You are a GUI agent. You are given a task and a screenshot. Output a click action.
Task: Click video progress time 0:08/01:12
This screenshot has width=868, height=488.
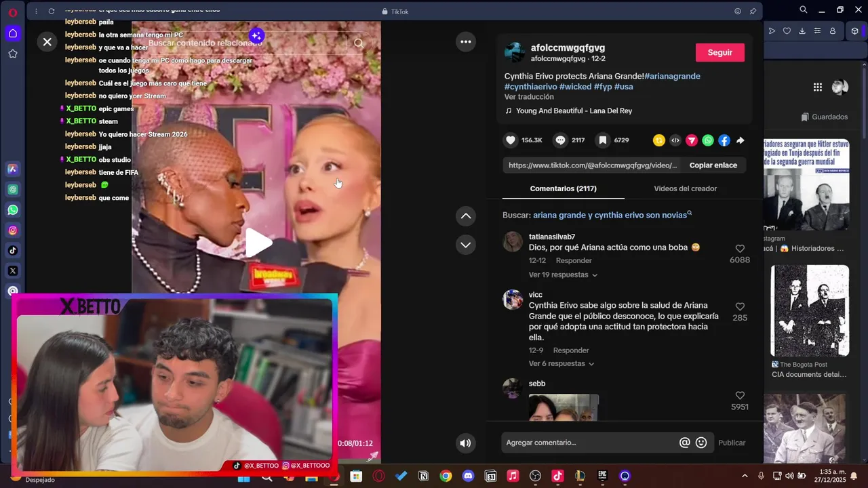pyautogui.click(x=355, y=443)
